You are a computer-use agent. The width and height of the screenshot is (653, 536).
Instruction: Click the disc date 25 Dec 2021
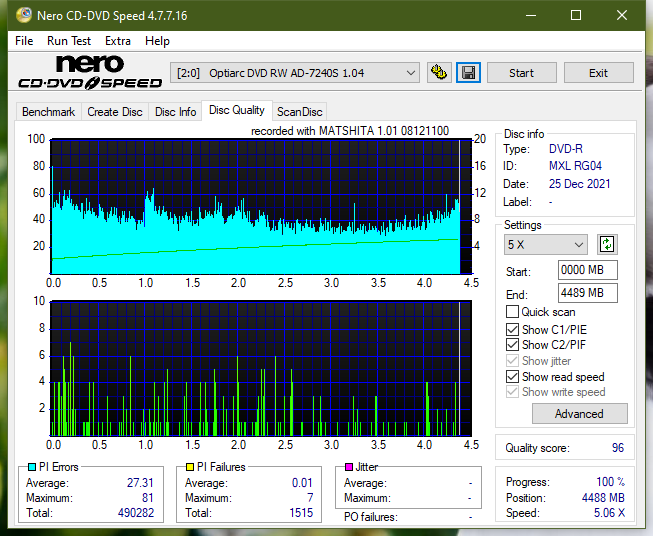579,184
